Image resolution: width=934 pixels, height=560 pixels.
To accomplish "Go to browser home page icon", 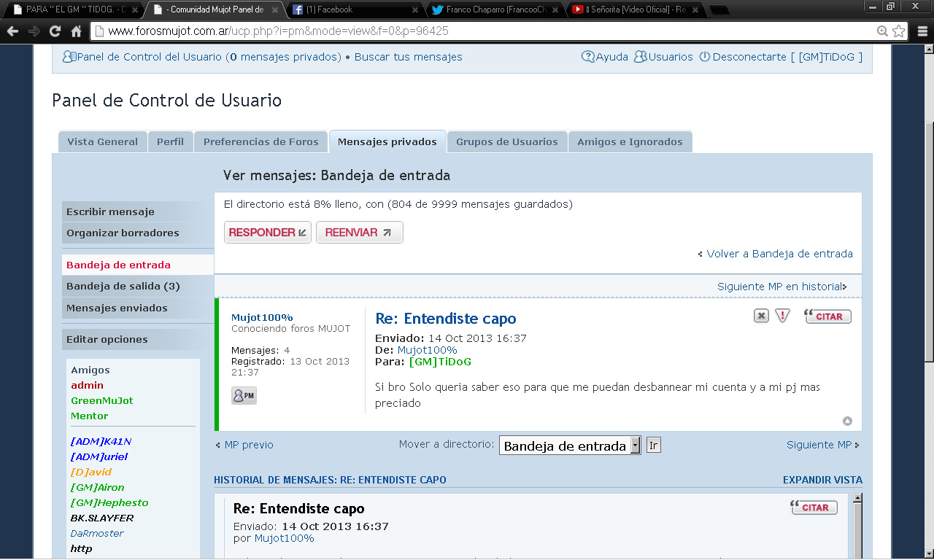I will point(76,31).
